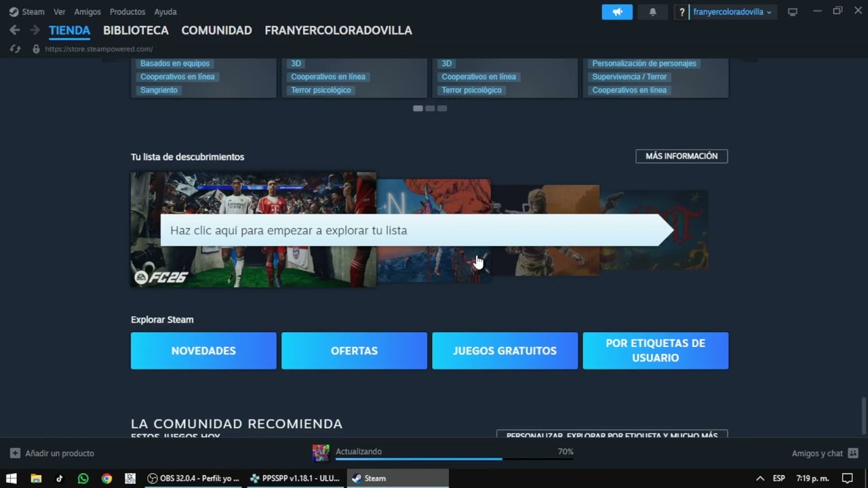This screenshot has height=488, width=868.
Task: Click the store URL address field
Action: 99,49
